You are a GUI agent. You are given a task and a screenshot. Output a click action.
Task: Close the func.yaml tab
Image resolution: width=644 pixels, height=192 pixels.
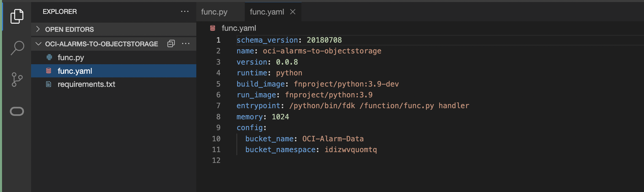click(293, 12)
